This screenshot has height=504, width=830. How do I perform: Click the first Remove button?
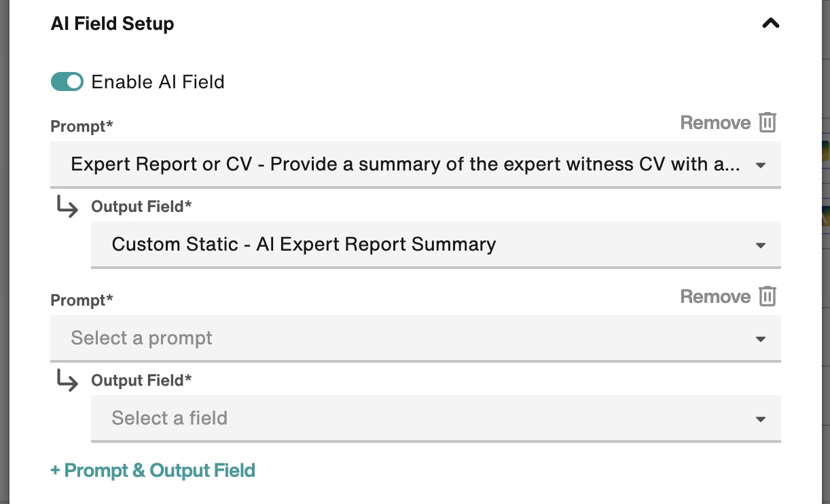tap(716, 123)
